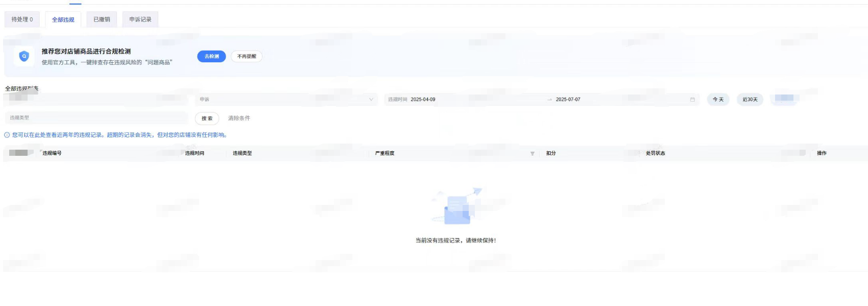Click the shield compliance check icon

point(24,56)
